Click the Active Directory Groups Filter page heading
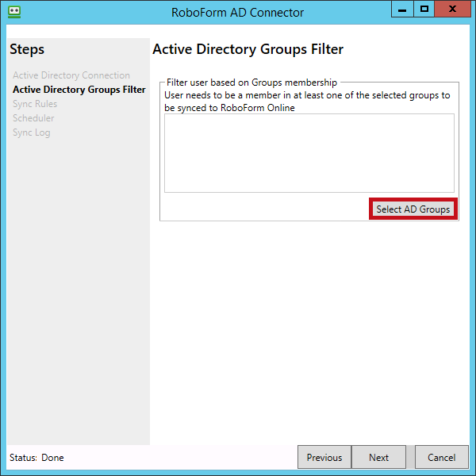The image size is (476, 476). (x=248, y=49)
